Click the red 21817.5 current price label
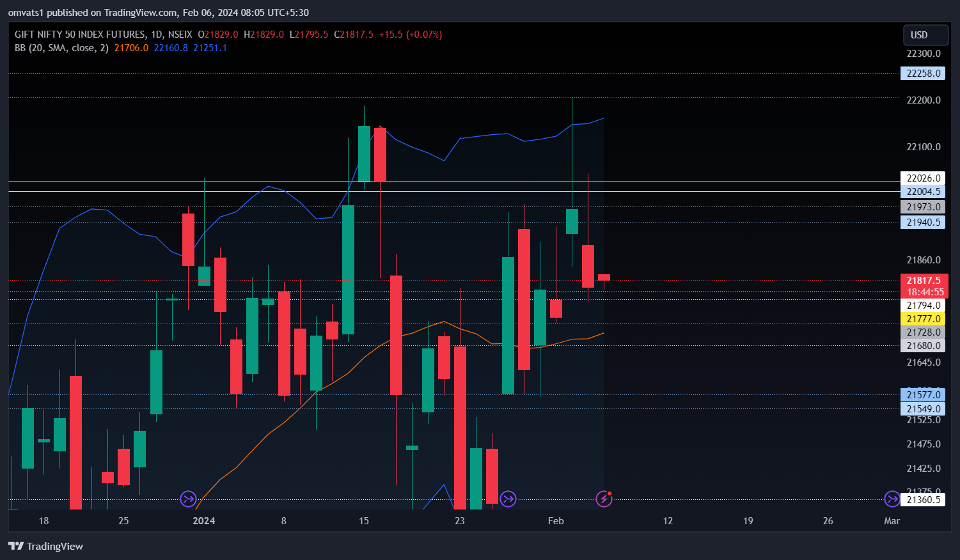The width and height of the screenshot is (960, 560). [x=924, y=281]
